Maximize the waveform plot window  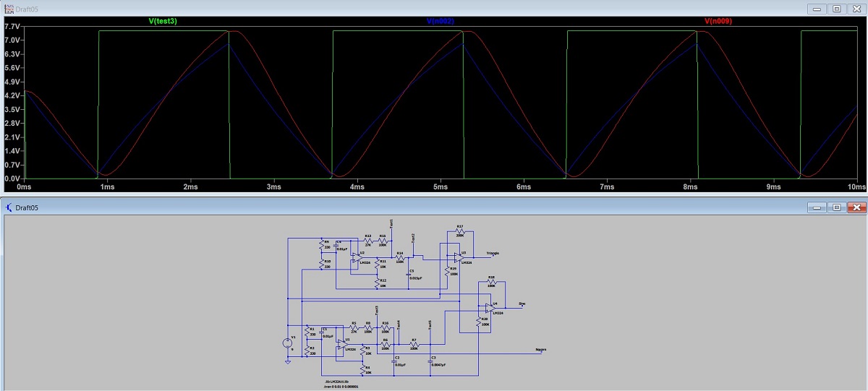click(x=836, y=9)
